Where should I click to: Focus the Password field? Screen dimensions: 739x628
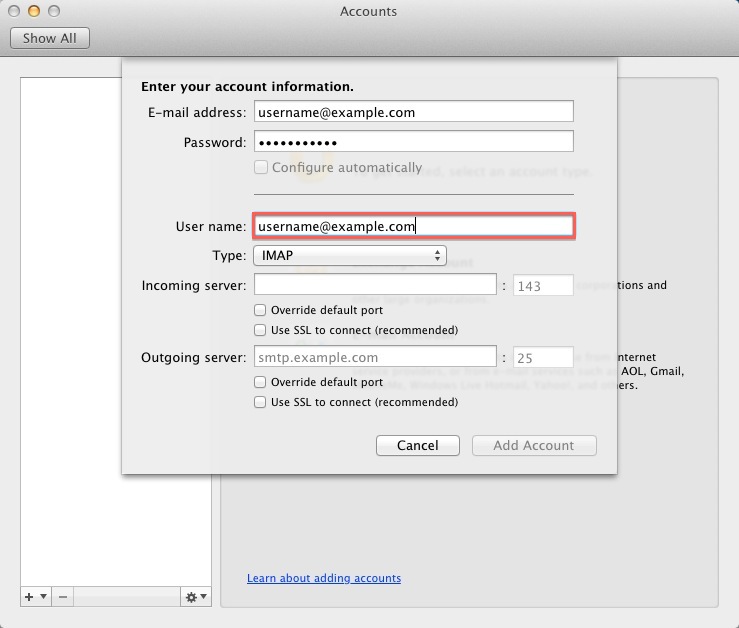pos(413,142)
